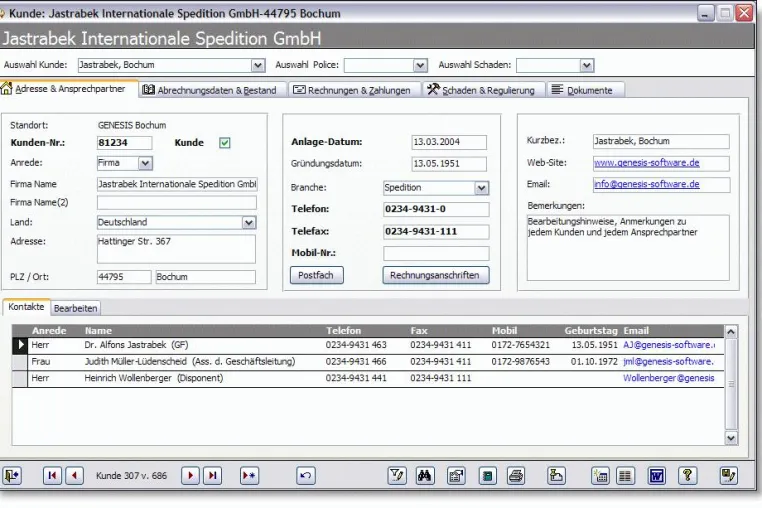Open help with the question mark icon
The height and width of the screenshot is (508, 762).
pos(688,475)
